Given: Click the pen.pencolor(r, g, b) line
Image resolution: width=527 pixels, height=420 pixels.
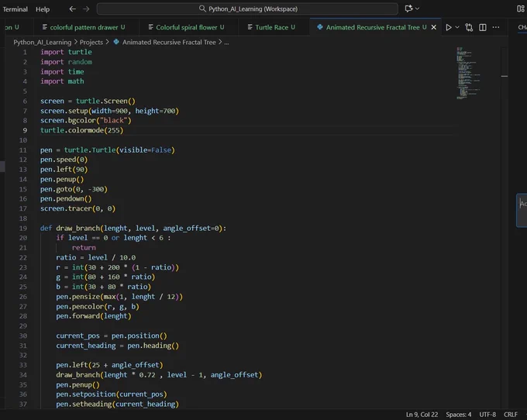Looking at the screenshot, I should pos(98,307).
